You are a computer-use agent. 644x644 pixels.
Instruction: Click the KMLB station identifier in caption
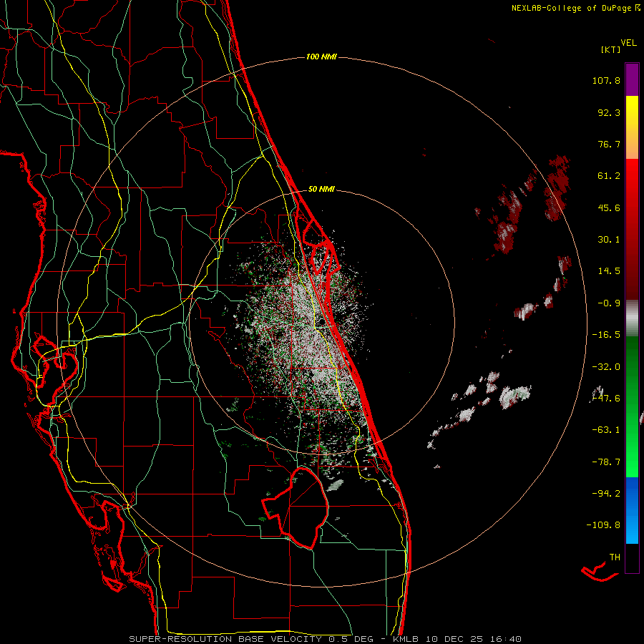[x=406, y=639]
